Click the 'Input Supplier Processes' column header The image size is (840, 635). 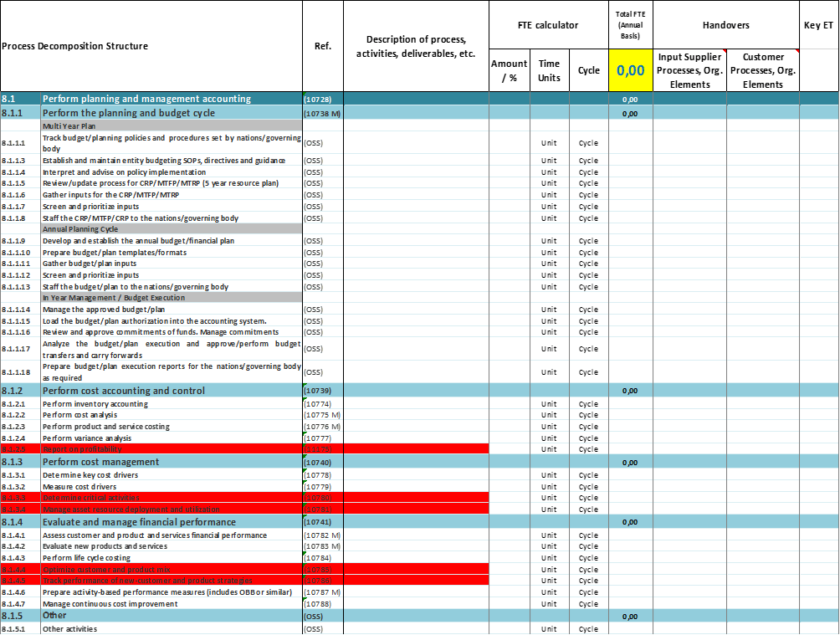(x=689, y=71)
